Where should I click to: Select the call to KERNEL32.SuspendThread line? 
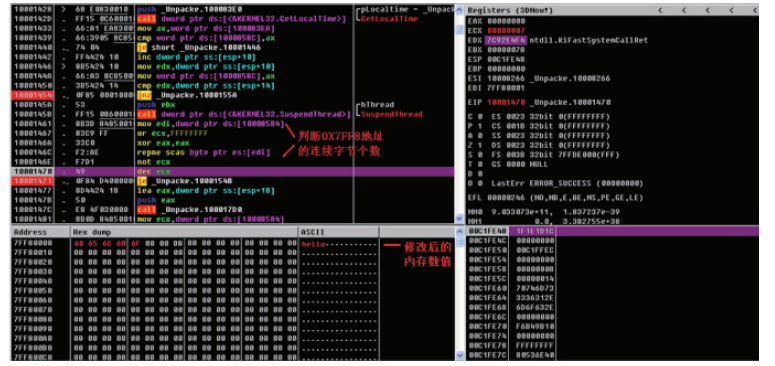coord(245,115)
